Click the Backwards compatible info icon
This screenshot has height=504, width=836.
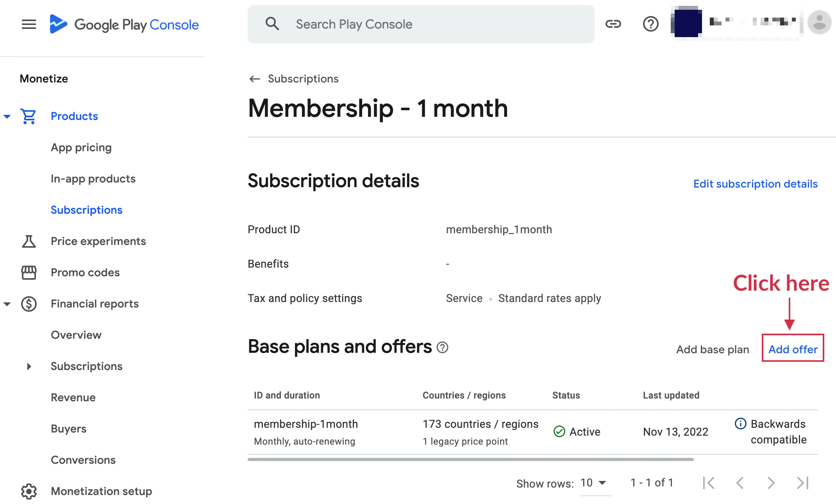(x=740, y=424)
